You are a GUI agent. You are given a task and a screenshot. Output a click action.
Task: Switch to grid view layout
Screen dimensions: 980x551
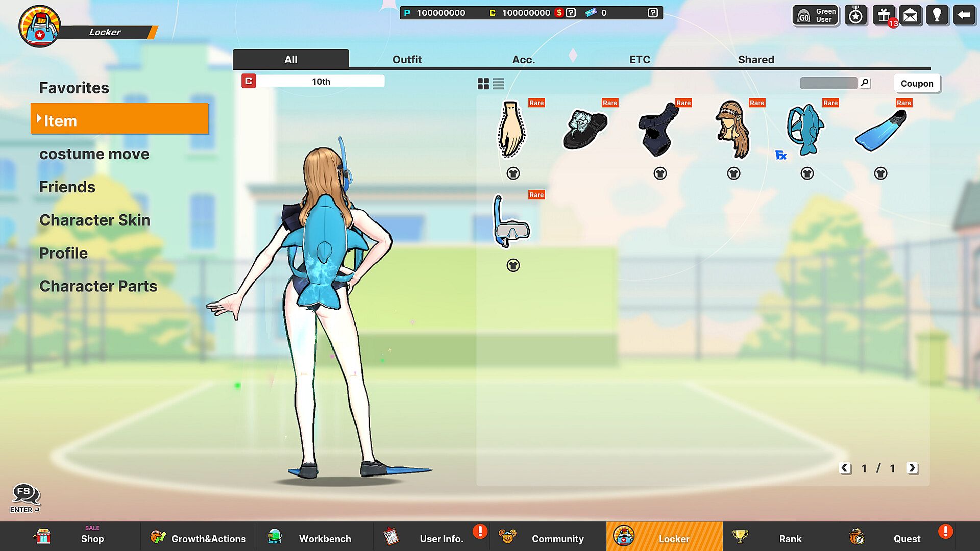483,84
